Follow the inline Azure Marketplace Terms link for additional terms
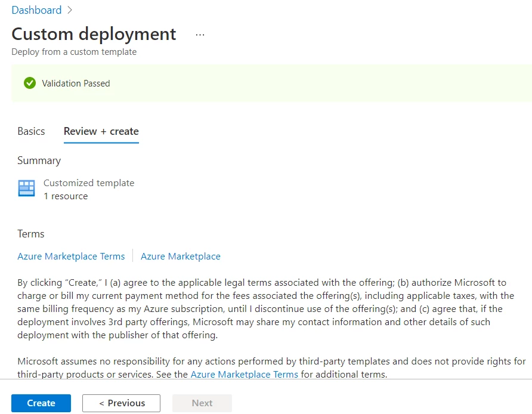 (x=245, y=374)
